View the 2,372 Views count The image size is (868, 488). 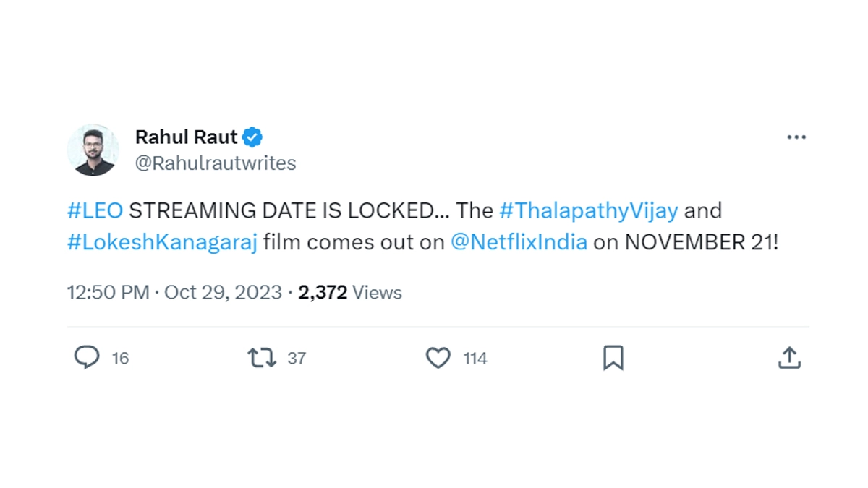coord(350,292)
